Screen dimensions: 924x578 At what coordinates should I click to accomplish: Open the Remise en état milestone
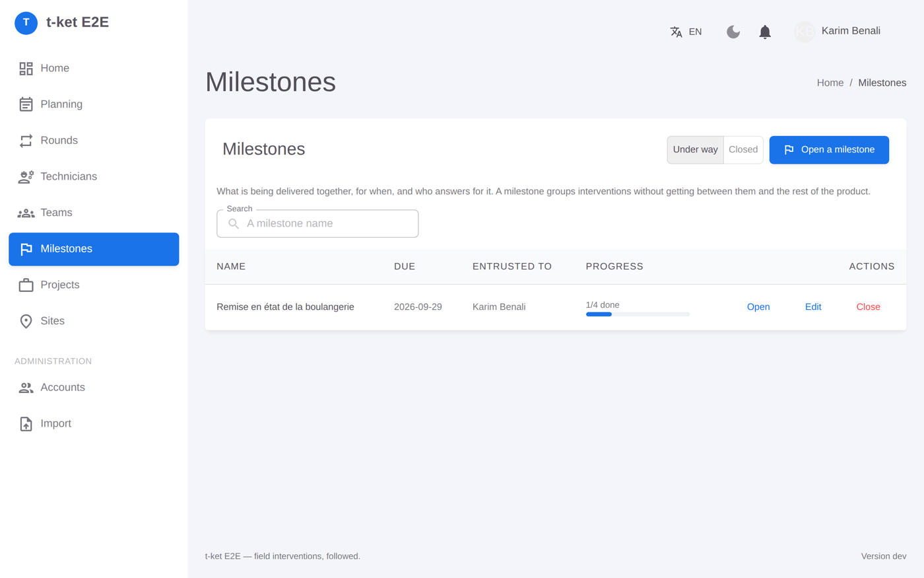pyautogui.click(x=758, y=307)
